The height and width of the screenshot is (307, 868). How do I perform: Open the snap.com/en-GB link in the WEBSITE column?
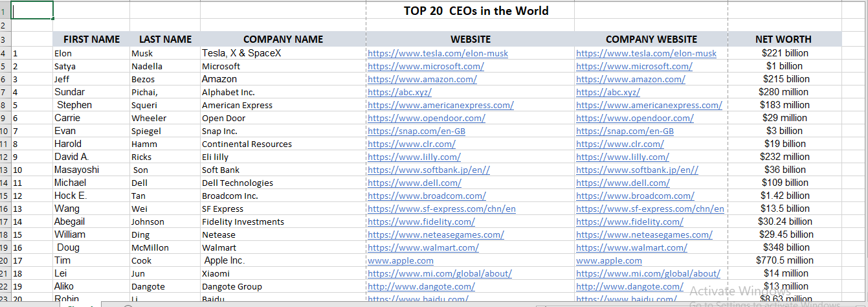416,131
